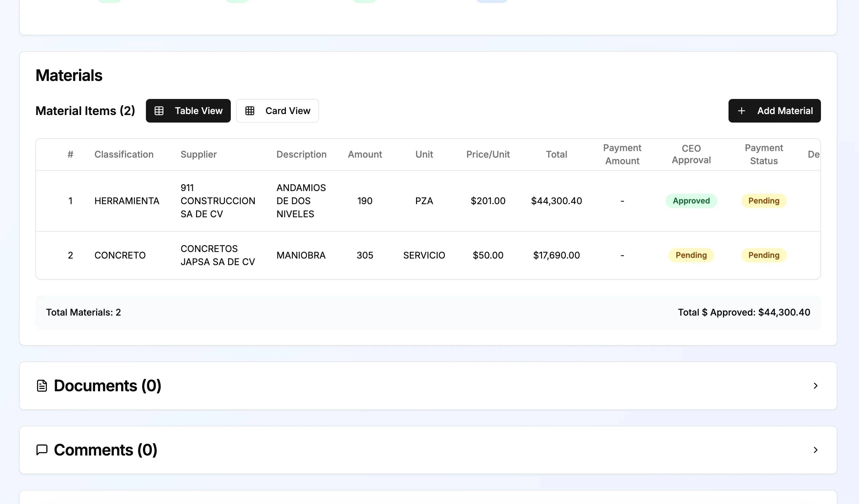Click the Unit column header
Screen dimensions: 859x504
pyautogui.click(x=424, y=154)
